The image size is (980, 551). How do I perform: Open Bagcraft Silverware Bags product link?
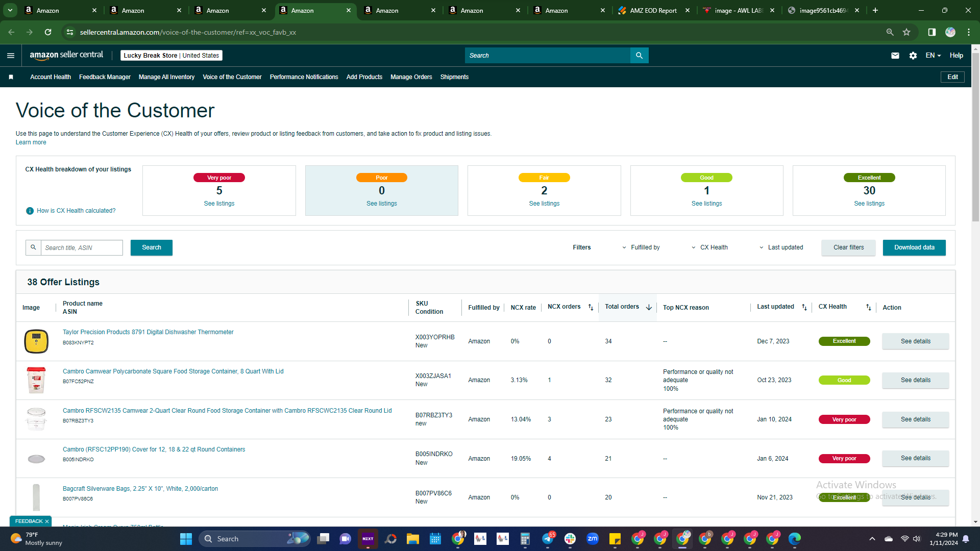coord(140,489)
